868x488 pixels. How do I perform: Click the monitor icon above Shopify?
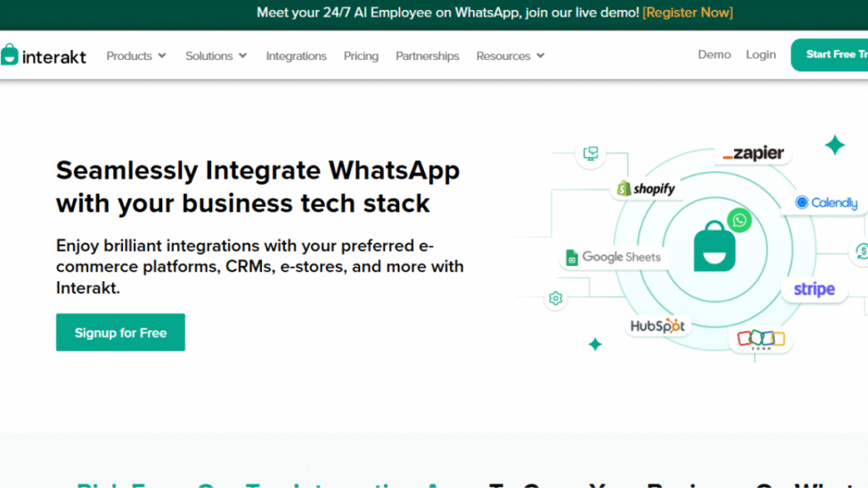coord(590,153)
